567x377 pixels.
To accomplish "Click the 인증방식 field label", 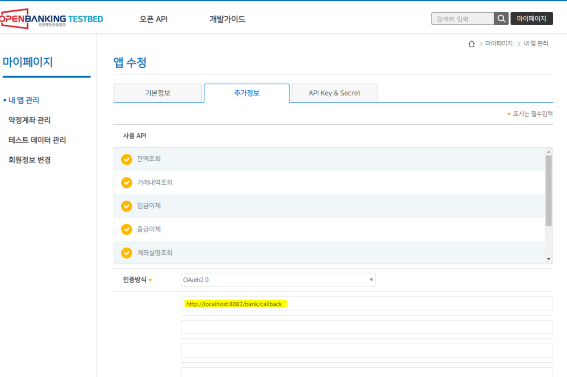I will (135, 280).
